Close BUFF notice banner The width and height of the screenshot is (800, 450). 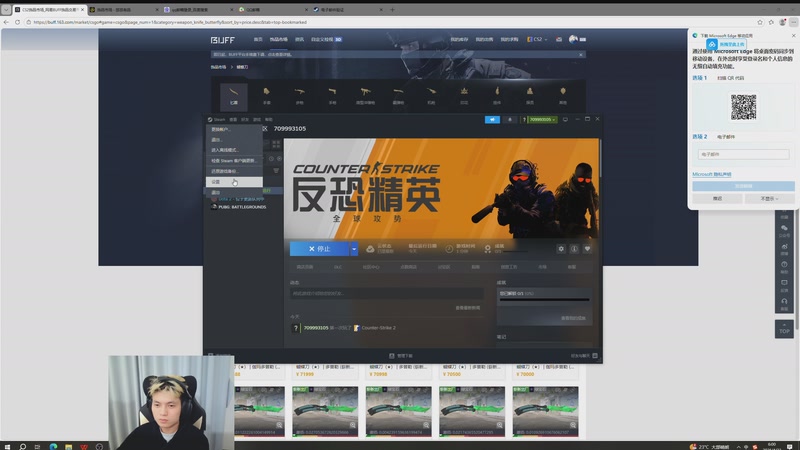581,55
